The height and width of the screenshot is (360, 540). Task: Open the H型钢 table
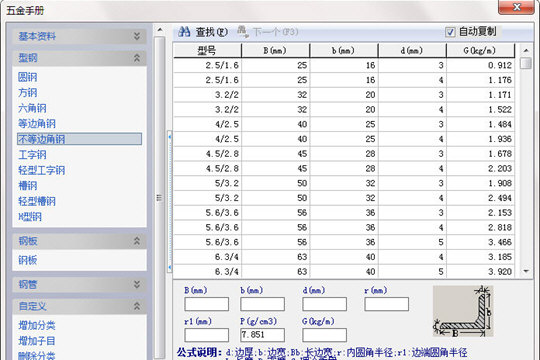[30, 217]
